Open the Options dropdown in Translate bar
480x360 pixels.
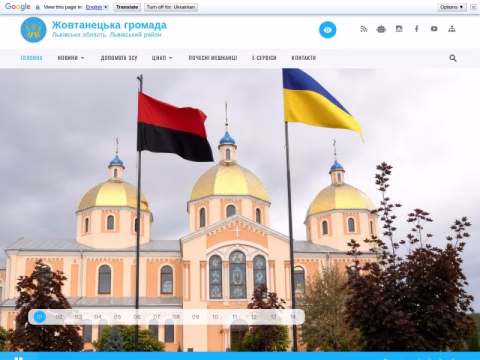click(x=452, y=7)
